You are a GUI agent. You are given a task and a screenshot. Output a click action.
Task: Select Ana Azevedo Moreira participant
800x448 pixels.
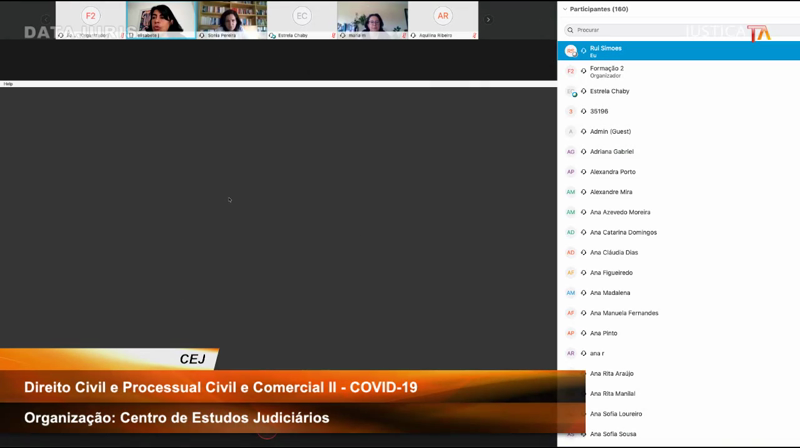(620, 212)
